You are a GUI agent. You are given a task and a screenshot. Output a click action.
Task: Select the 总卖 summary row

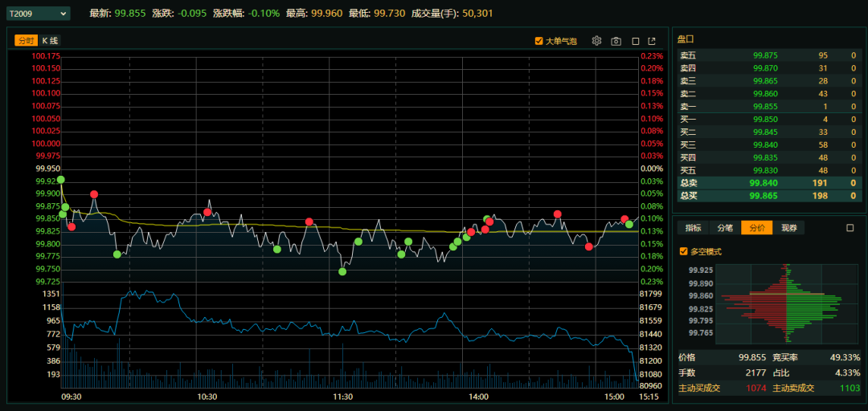[767, 183]
